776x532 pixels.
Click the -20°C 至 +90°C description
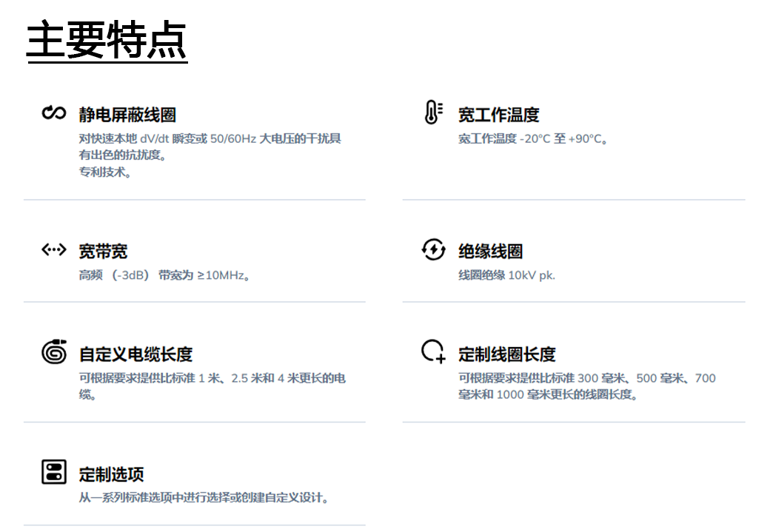pyautogui.click(x=532, y=139)
